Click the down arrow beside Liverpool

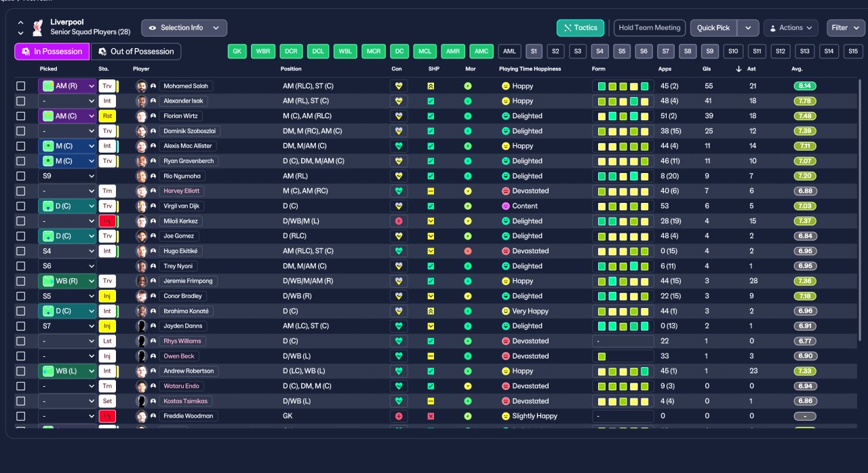pos(20,33)
